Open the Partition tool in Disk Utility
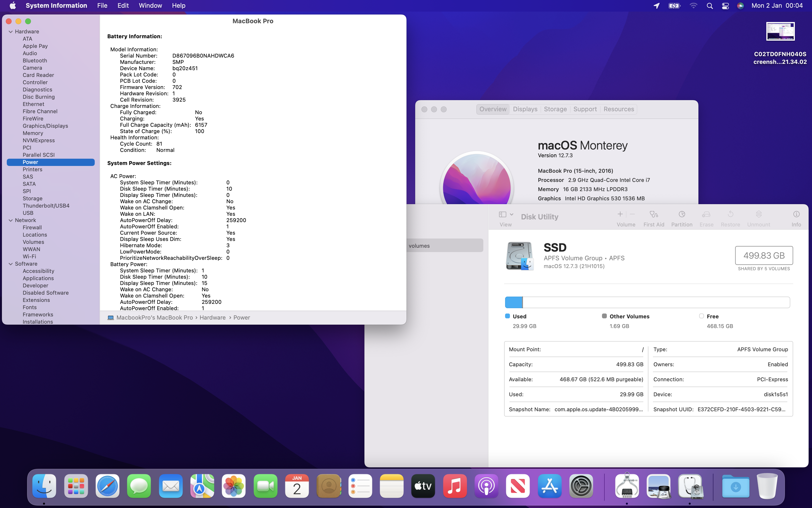Viewport: 812px width, 508px height. (681, 214)
